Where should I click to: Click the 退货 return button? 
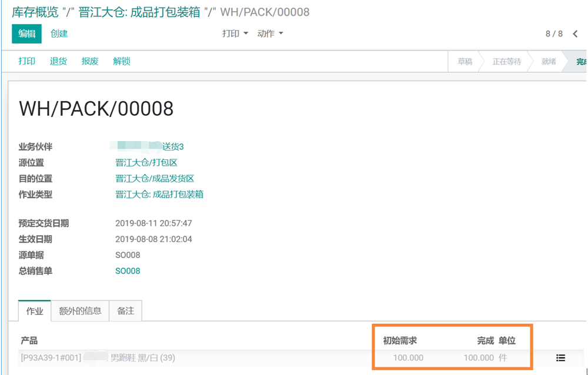58,61
